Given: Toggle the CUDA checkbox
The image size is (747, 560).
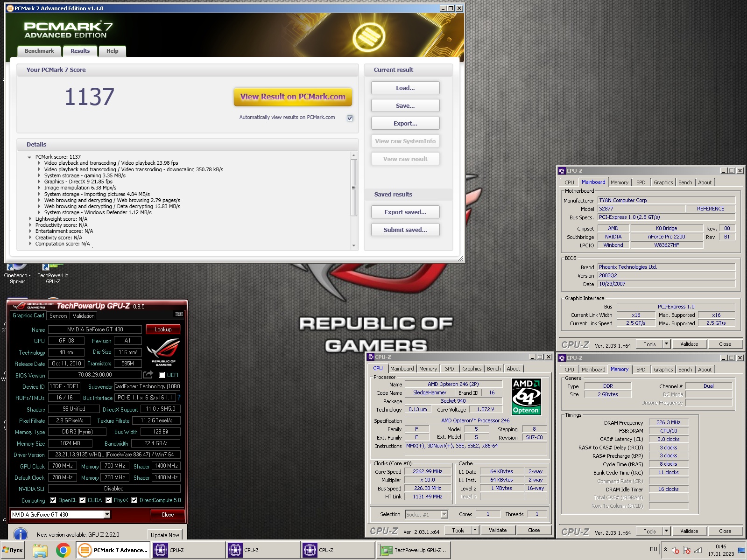Looking at the screenshot, I should point(83,500).
